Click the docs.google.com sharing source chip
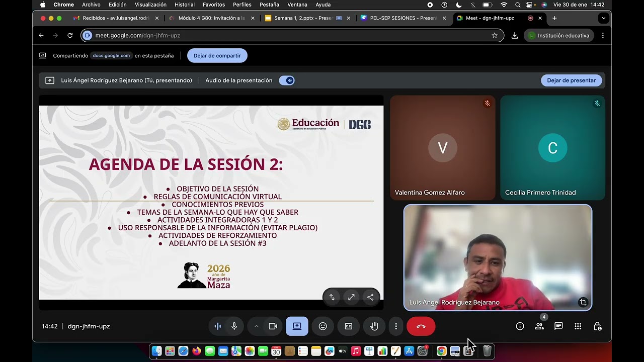This screenshot has width=644, height=362. (111, 55)
